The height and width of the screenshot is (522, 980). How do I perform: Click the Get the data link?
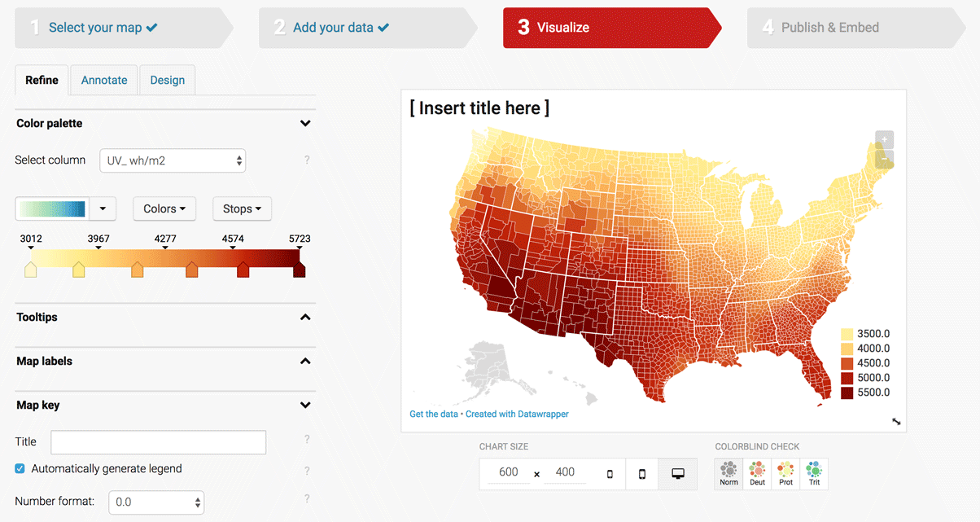point(434,414)
